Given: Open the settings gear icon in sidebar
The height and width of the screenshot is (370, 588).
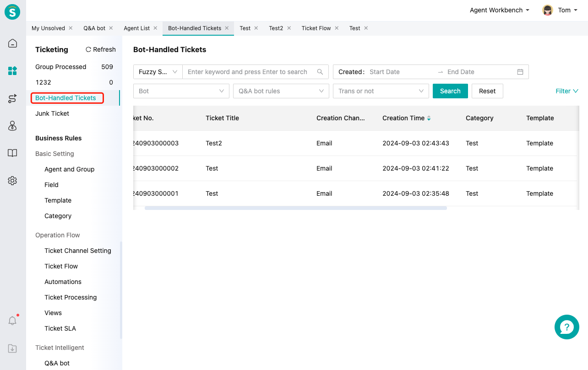Looking at the screenshot, I should tap(12, 181).
